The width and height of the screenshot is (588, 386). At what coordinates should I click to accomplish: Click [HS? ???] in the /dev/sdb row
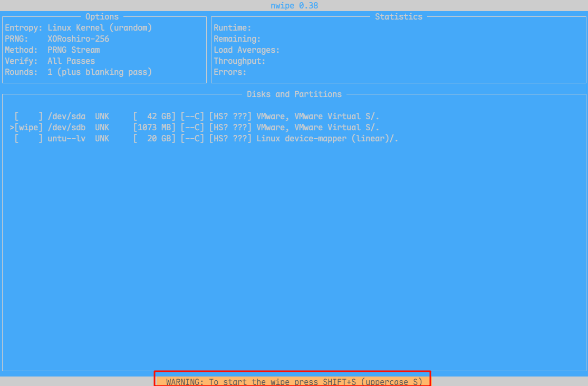pyautogui.click(x=230, y=128)
